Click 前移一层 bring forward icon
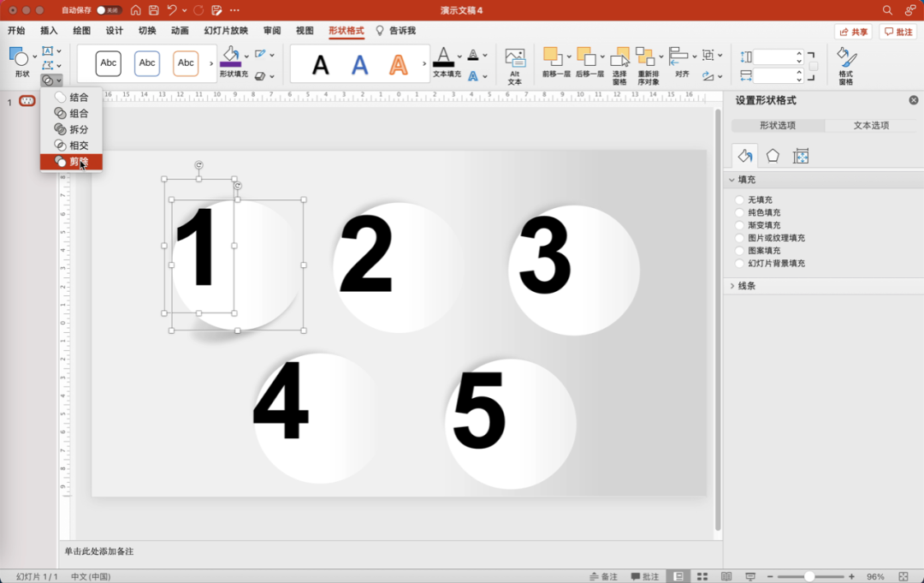Image resolution: width=924 pixels, height=583 pixels. [552, 57]
